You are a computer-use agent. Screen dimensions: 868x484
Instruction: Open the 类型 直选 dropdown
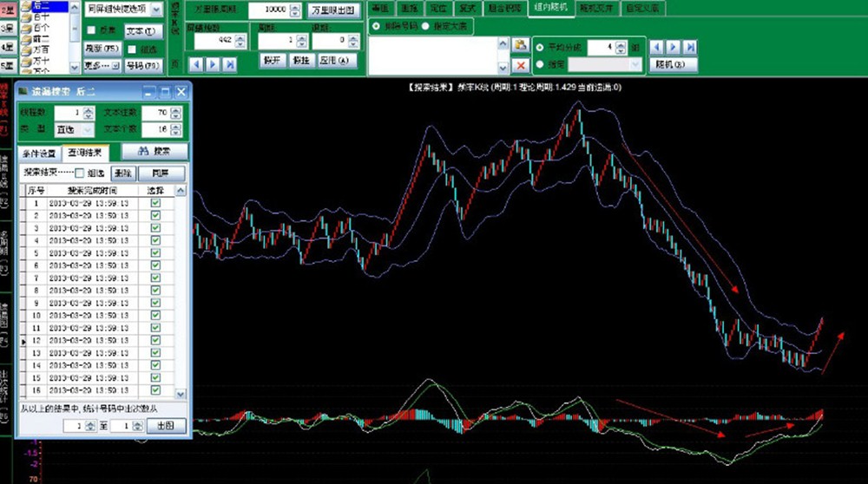(x=89, y=129)
